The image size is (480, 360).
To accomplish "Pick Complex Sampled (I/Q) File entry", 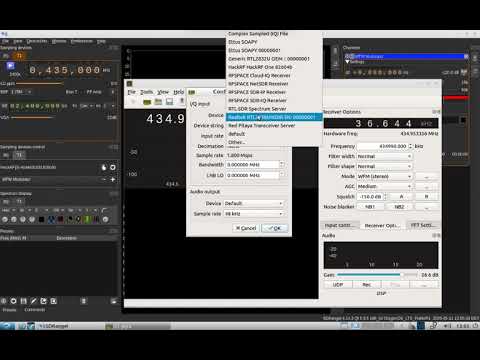I will 274,34.
